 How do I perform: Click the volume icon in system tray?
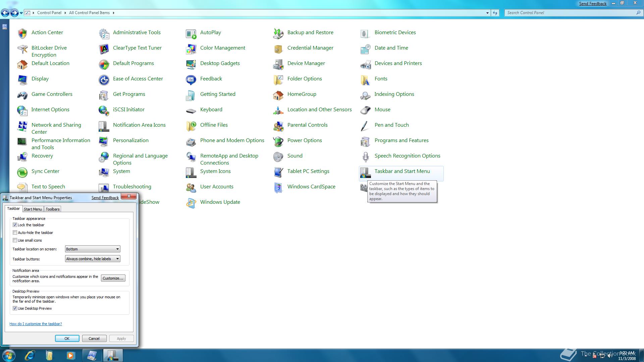coord(610,356)
